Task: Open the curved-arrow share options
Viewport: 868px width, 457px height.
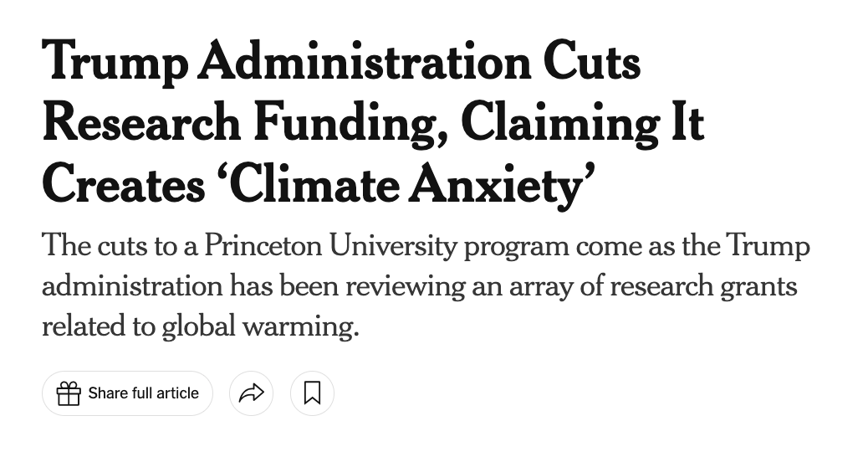Action: pyautogui.click(x=252, y=393)
